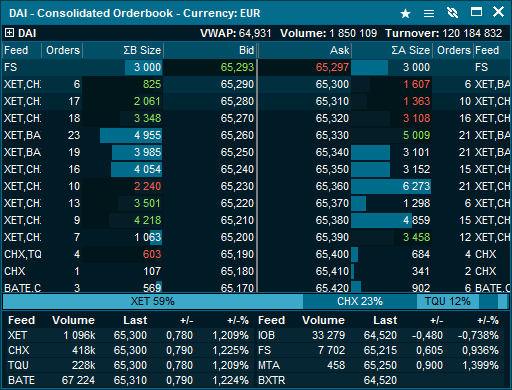Click the unlink window icon

[452, 13]
